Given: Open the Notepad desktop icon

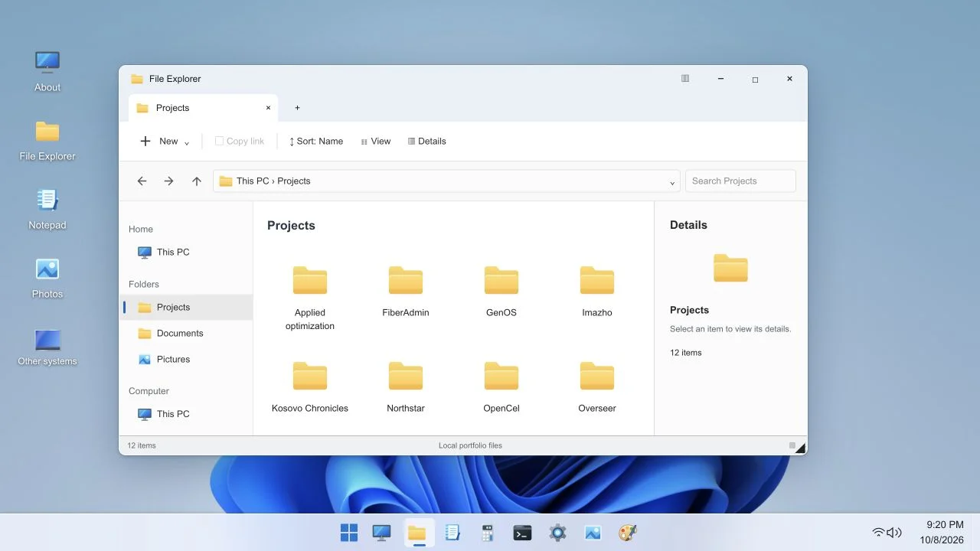Looking at the screenshot, I should tap(47, 210).
